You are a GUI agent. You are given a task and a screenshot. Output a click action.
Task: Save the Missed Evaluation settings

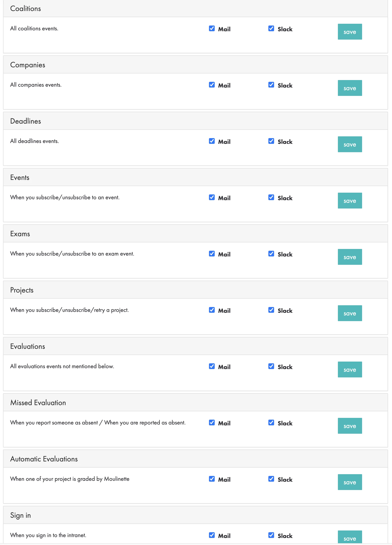[x=350, y=426]
